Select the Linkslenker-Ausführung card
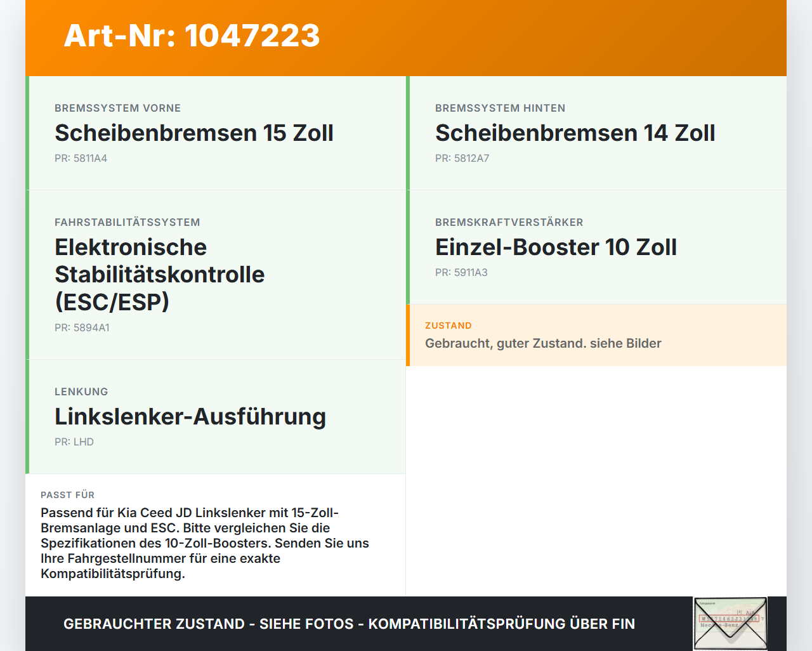Screen dimensions: 812x651 pyautogui.click(x=216, y=417)
